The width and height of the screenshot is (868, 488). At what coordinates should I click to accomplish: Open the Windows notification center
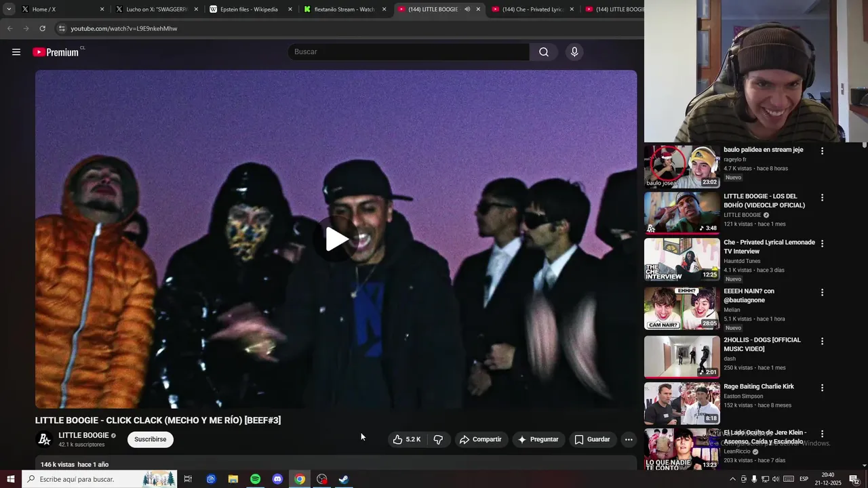coord(854,479)
